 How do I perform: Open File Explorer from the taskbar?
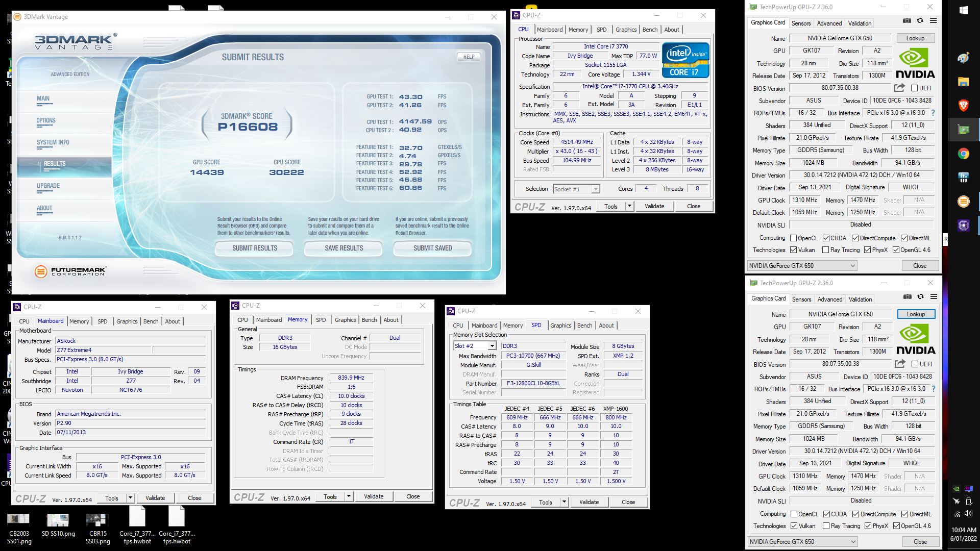(x=964, y=82)
